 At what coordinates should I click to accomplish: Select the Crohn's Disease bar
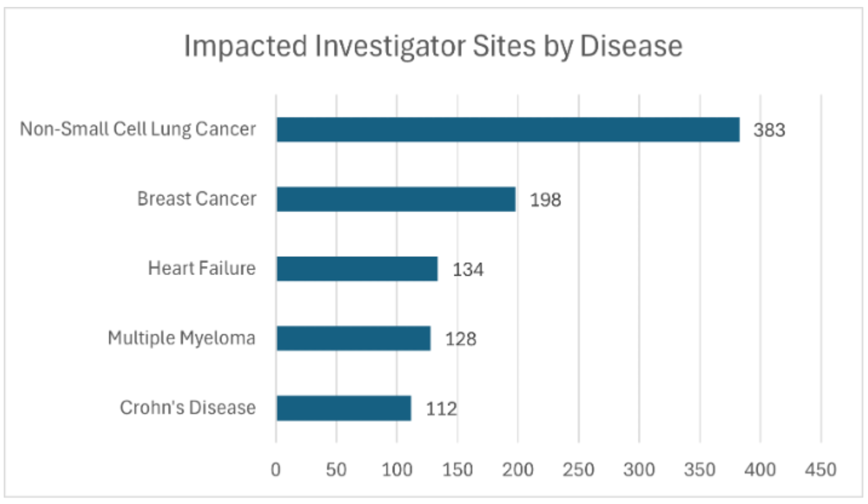pyautogui.click(x=343, y=408)
